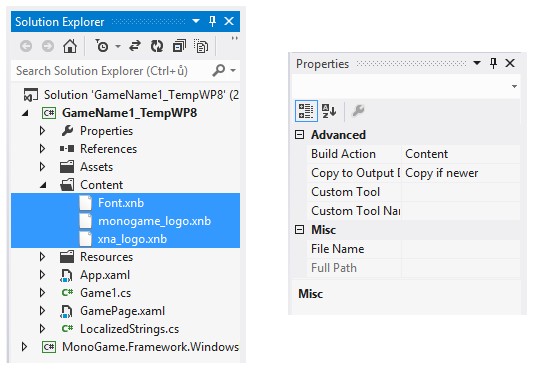
Task: Expand the App.xaml node
Action: point(42,275)
